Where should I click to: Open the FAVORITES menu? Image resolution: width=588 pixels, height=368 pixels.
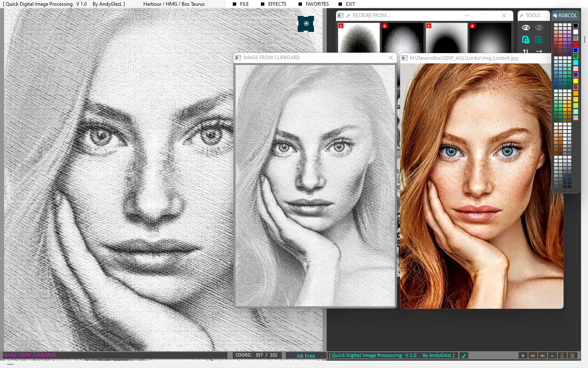(317, 4)
